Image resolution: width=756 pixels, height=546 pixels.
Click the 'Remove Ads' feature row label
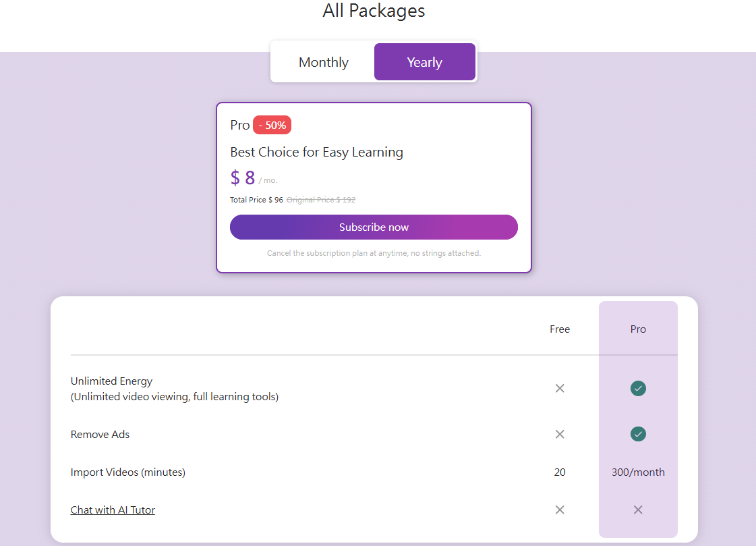[x=100, y=434]
